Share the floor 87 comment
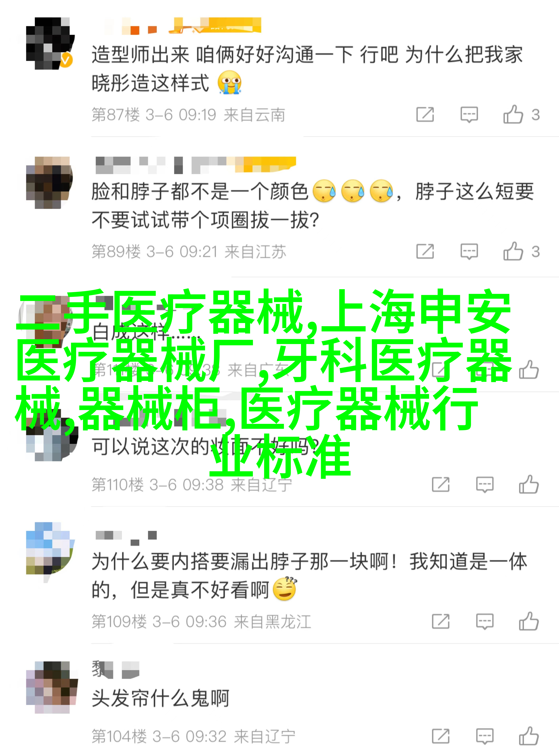Viewport: 559px width, 756px height. [x=425, y=114]
